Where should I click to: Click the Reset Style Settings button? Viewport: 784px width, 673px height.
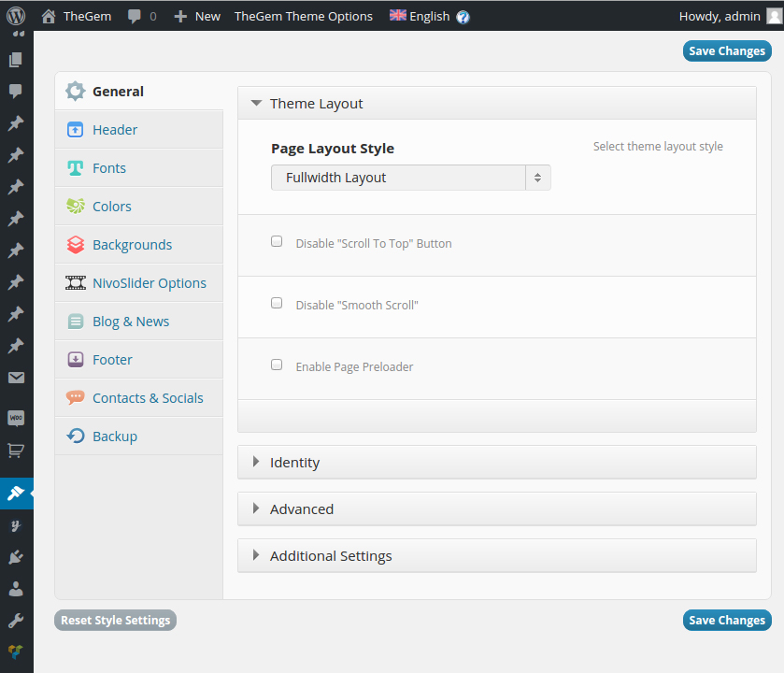[115, 620]
